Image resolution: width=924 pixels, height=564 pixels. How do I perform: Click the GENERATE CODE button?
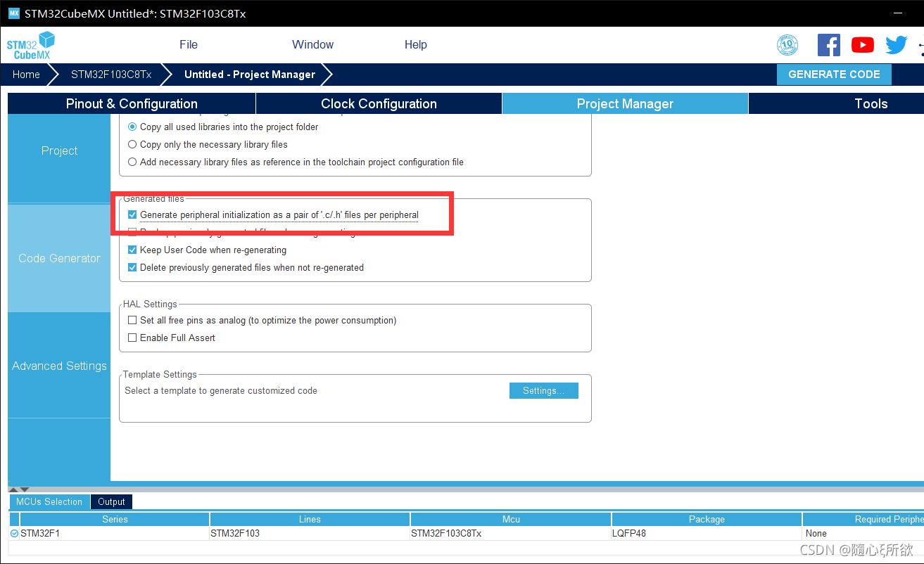pos(834,75)
